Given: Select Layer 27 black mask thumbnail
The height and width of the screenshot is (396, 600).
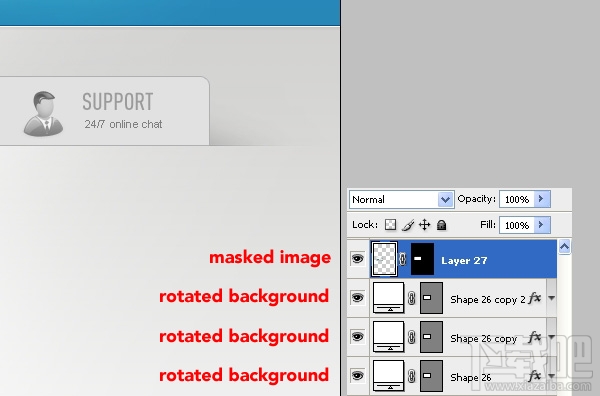Looking at the screenshot, I should point(422,259).
